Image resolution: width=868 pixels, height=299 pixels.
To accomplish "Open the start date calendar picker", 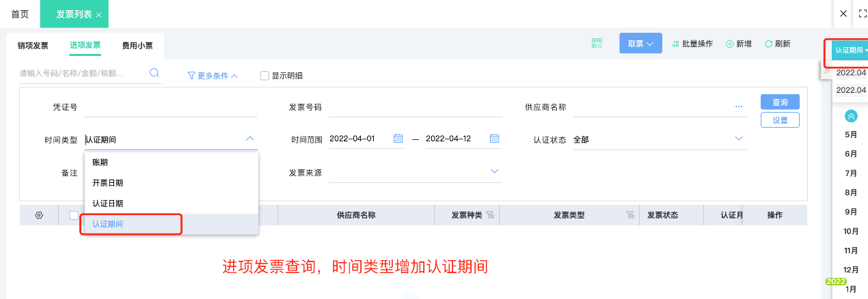I will coord(398,139).
